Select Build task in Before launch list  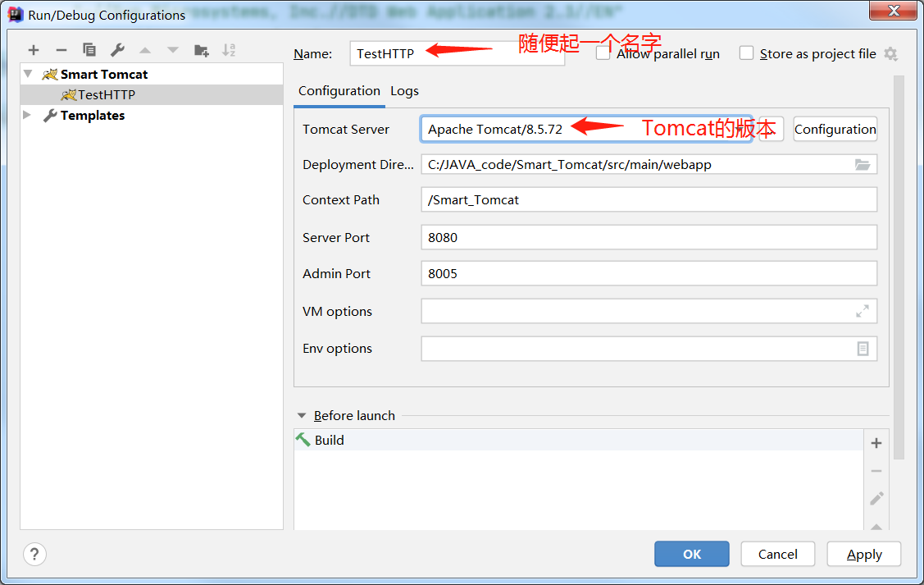coord(579,440)
